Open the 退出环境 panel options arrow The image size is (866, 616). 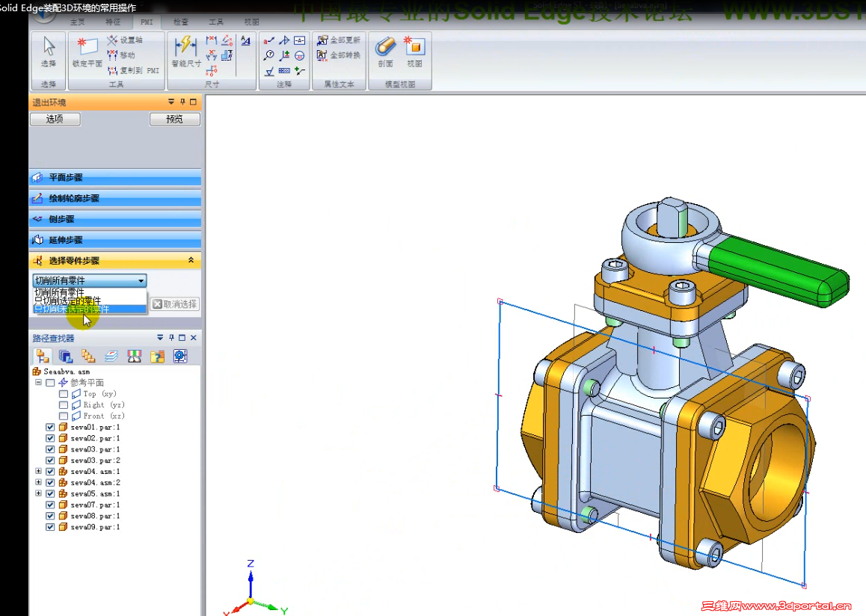[171, 102]
